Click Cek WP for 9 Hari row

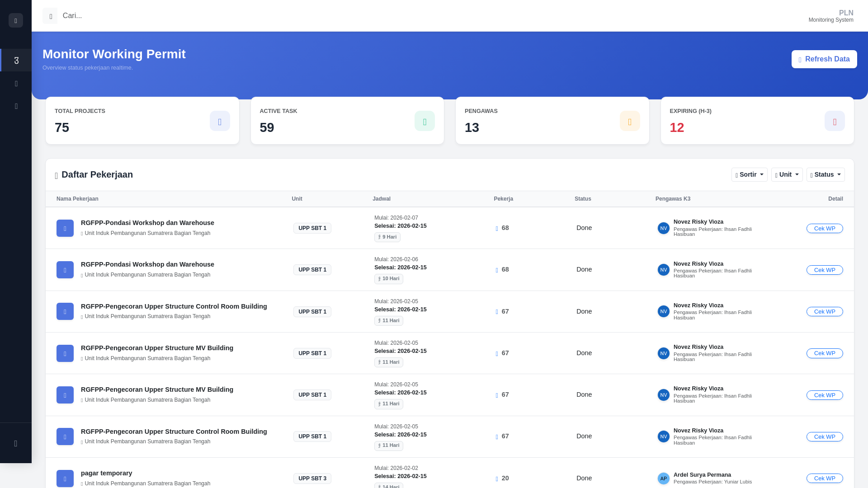point(825,229)
